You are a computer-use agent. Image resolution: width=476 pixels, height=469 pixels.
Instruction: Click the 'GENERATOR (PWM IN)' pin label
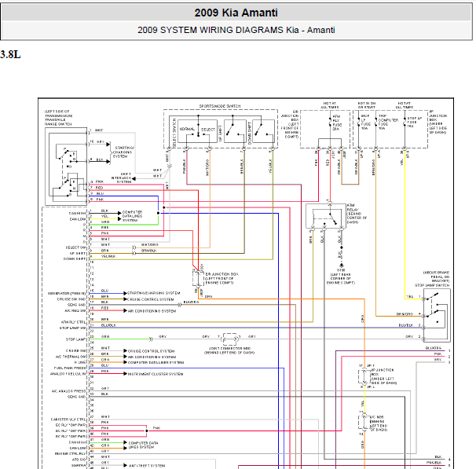tap(67, 294)
